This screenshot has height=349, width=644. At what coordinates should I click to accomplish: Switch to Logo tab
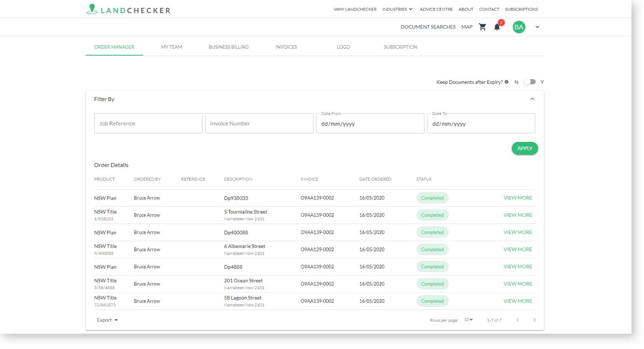(x=343, y=47)
